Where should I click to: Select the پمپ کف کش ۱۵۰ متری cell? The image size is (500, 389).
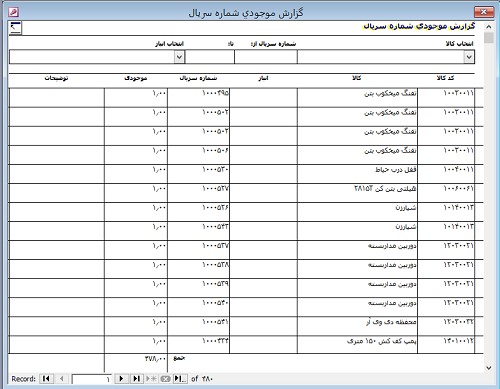(x=357, y=345)
